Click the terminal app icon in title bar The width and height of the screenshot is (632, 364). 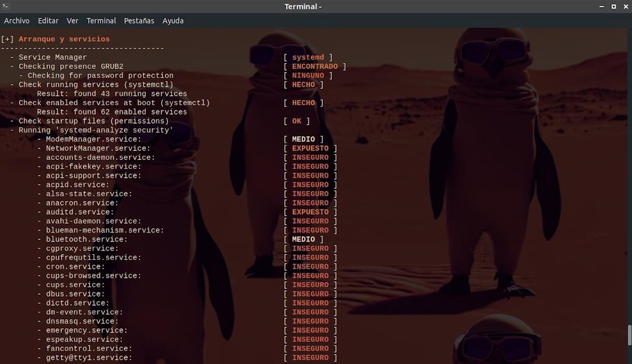(6, 6)
